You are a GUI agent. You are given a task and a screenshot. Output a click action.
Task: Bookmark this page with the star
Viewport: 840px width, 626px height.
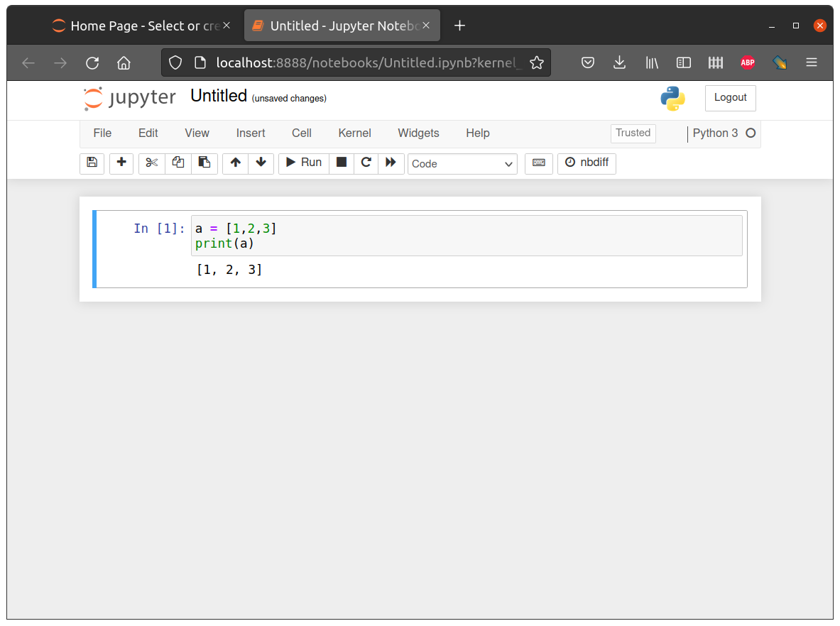[537, 62]
